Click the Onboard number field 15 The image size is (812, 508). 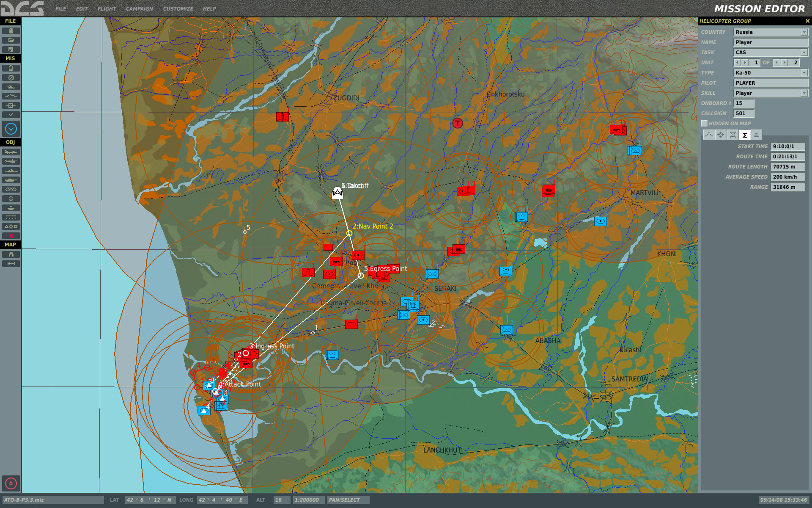[744, 103]
